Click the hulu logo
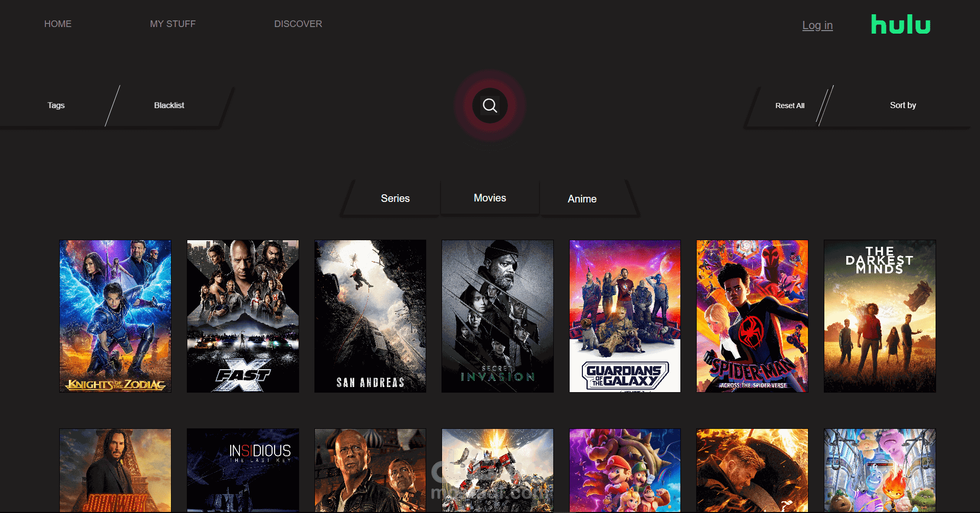Image resolution: width=980 pixels, height=513 pixels. [x=901, y=24]
